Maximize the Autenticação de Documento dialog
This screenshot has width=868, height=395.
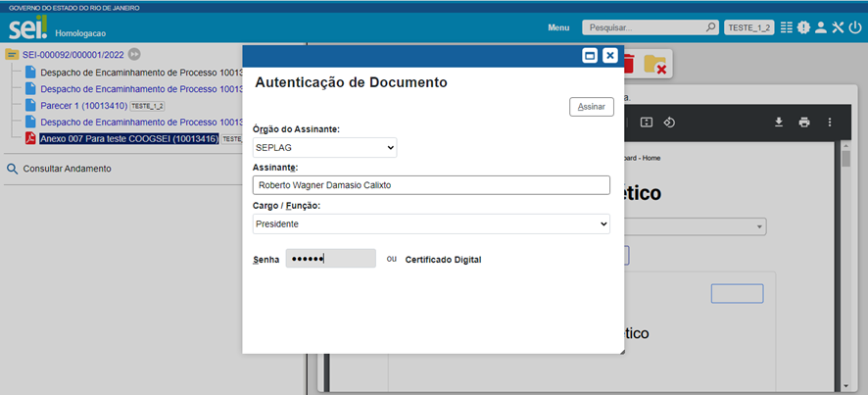pyautogui.click(x=590, y=56)
